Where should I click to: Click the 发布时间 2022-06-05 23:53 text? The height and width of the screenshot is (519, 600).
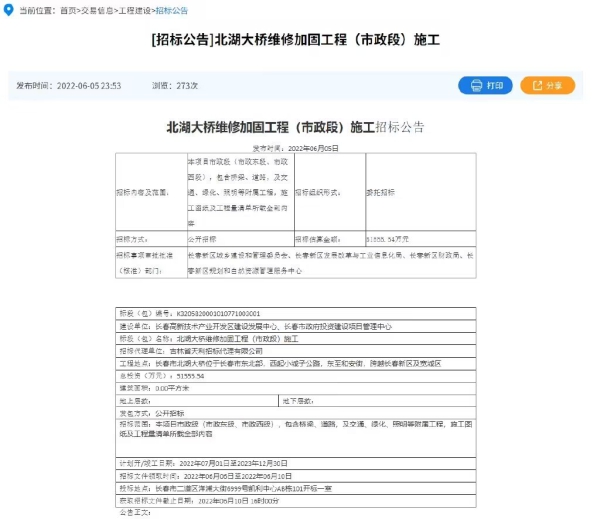(x=68, y=86)
